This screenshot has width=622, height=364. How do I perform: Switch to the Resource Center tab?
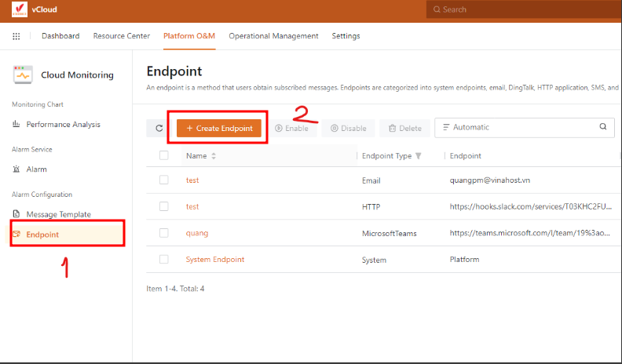(x=121, y=36)
